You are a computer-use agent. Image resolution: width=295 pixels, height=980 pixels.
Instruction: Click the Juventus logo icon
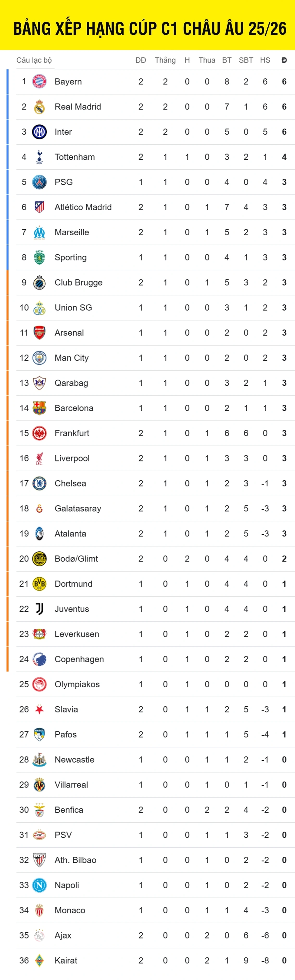pos(40,609)
